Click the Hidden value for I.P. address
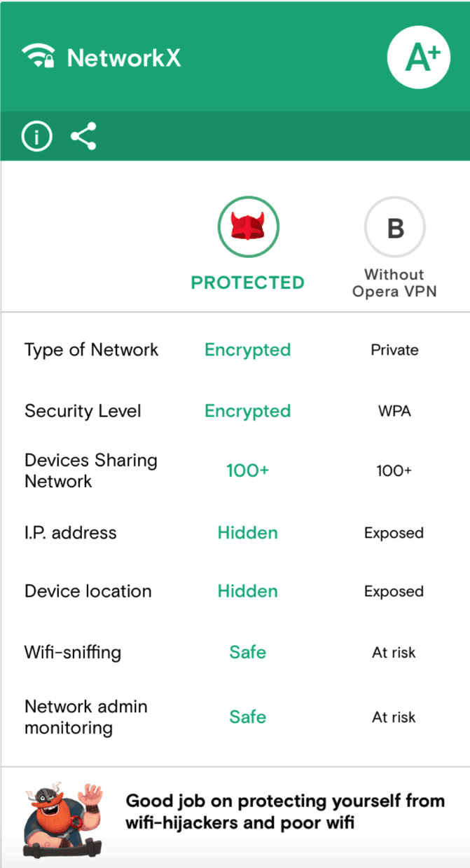The width and height of the screenshot is (470, 868). (248, 533)
